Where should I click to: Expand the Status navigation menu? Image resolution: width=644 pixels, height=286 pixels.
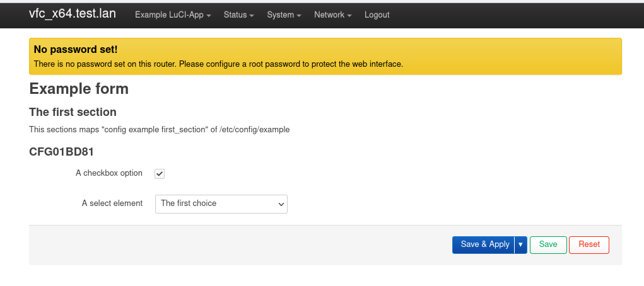238,14
